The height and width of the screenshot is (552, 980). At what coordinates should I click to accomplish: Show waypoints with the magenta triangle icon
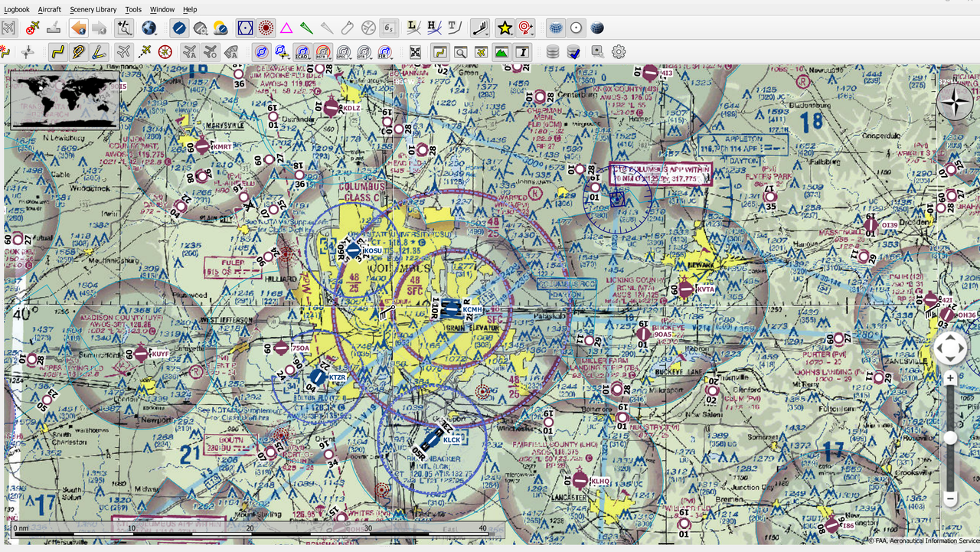[286, 28]
